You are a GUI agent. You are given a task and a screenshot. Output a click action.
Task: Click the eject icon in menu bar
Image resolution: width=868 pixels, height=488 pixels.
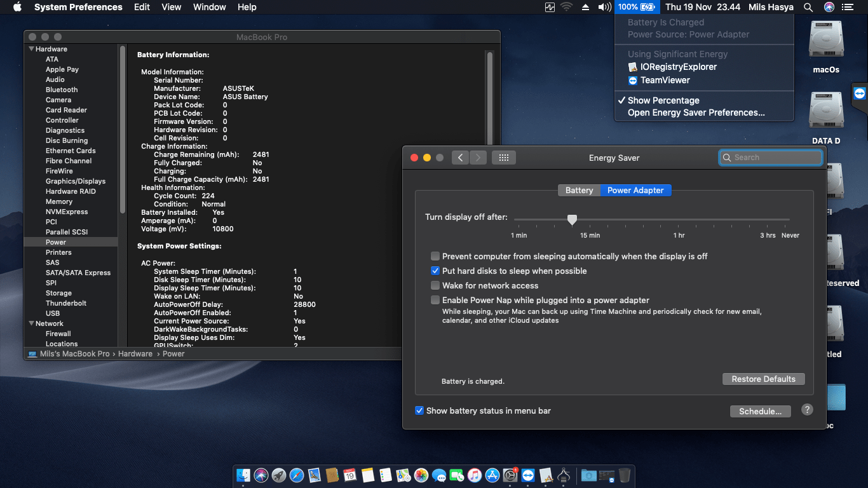pos(585,7)
